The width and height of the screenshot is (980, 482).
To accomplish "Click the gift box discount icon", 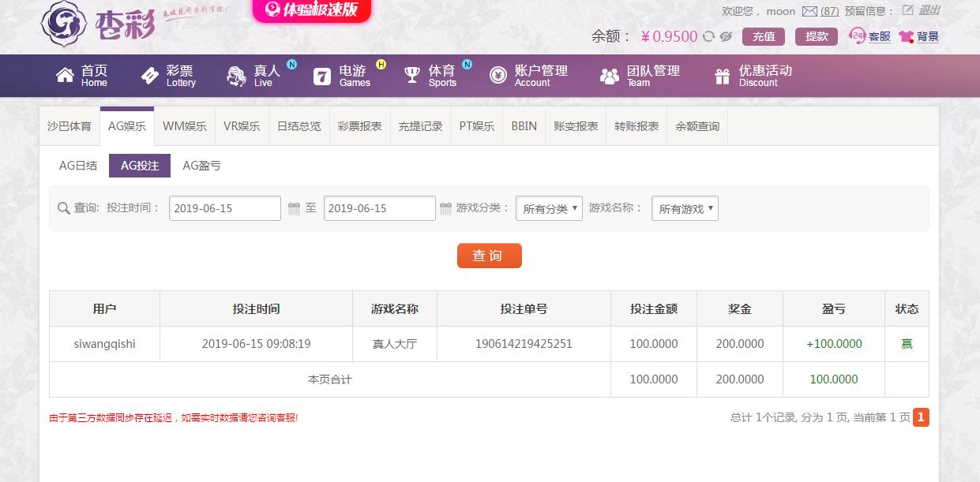I will pos(723,76).
